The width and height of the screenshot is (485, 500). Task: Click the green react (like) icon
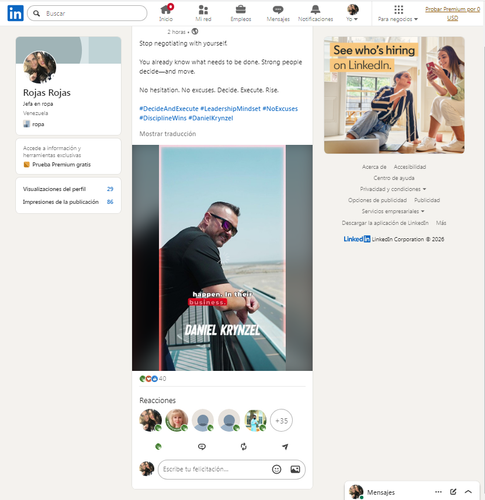tap(159, 447)
